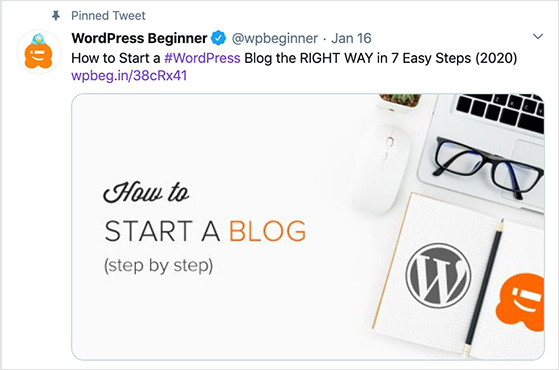Click the pin icon beside Pinned Tweet
This screenshot has height=370, width=559.
56,16
